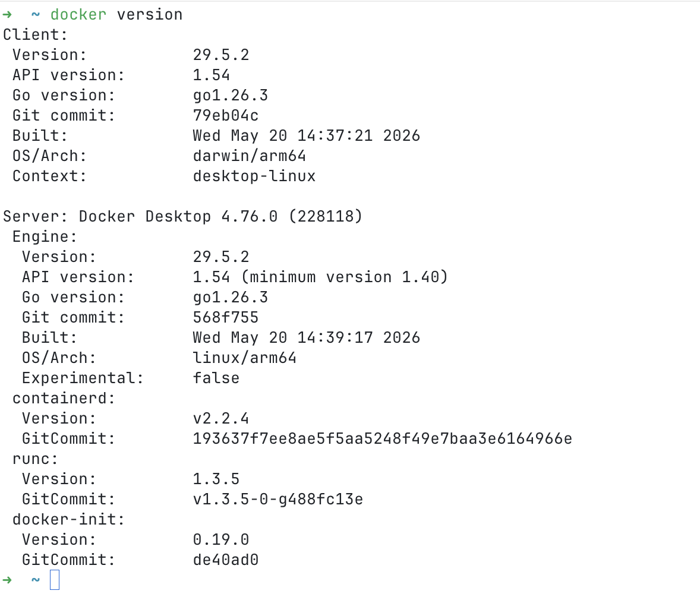Click the green prompt arrow before docker
The width and height of the screenshot is (700, 600).
7,15
